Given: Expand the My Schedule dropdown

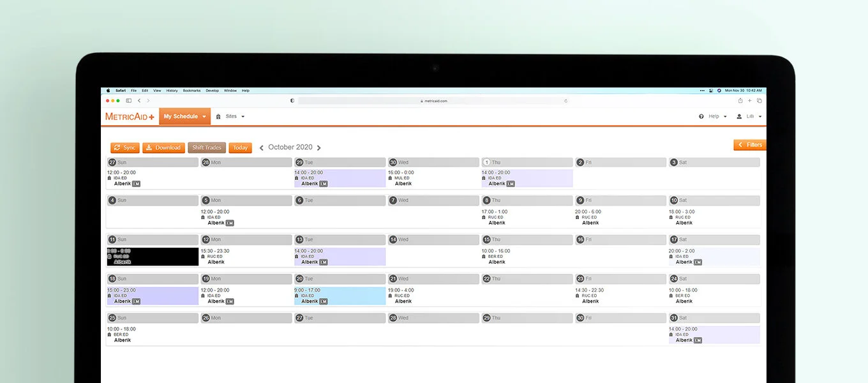Looking at the screenshot, I should click(184, 116).
